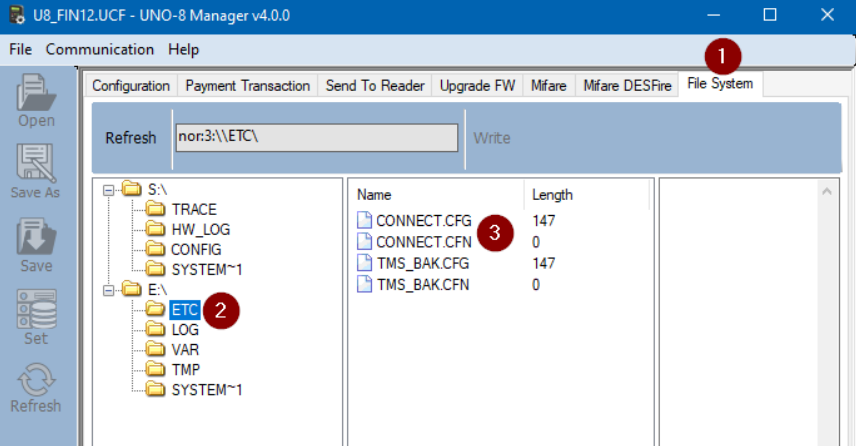The image size is (856, 446).
Task: Select the CONNECT.CFN file name
Action: coord(424,242)
